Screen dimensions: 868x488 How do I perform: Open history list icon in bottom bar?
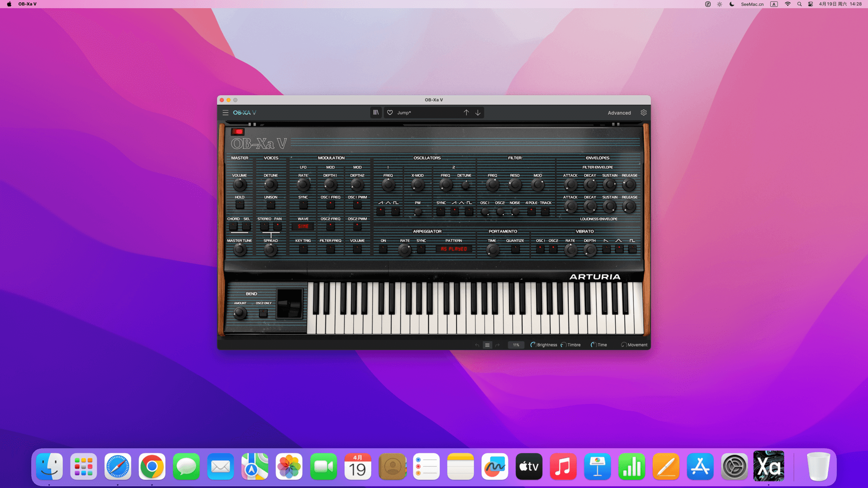pyautogui.click(x=487, y=345)
